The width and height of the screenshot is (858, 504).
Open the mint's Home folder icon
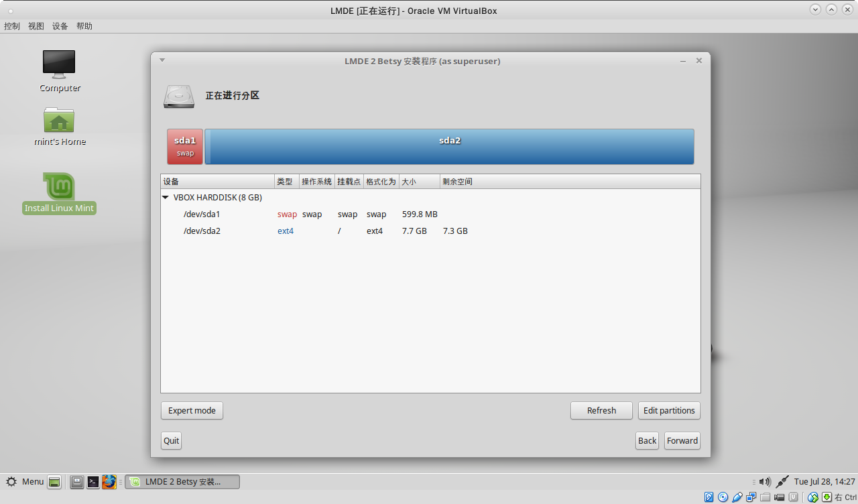[x=59, y=120]
